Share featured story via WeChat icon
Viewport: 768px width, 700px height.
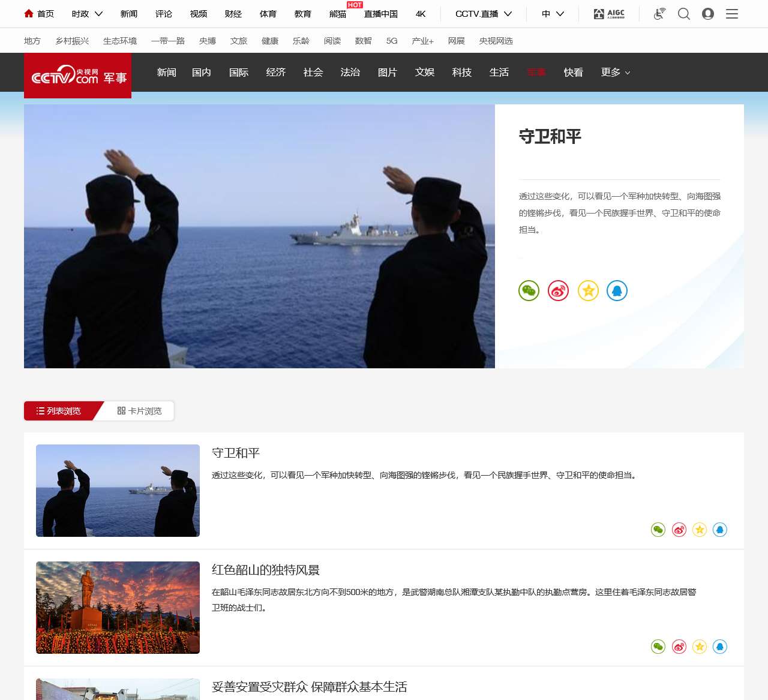(x=529, y=291)
